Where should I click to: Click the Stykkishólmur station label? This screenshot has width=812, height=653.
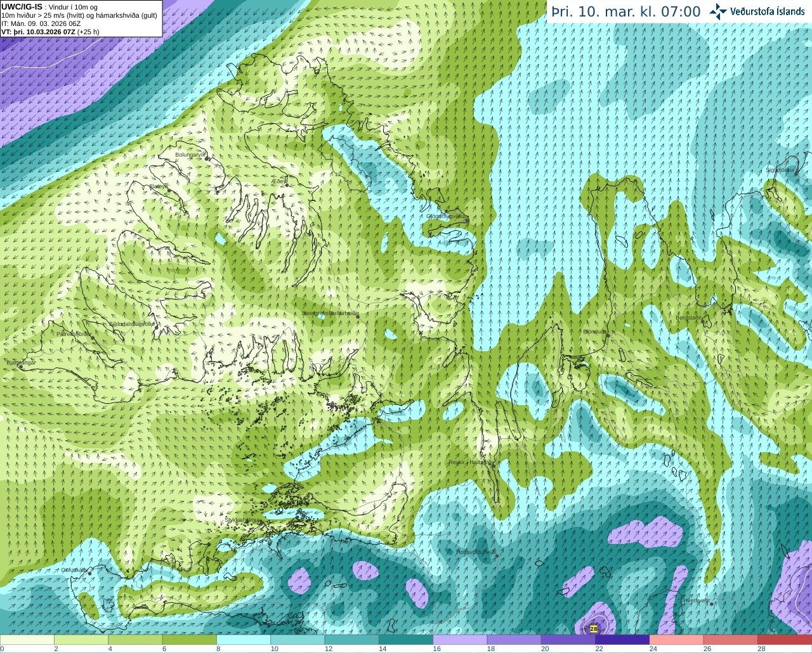243,520
